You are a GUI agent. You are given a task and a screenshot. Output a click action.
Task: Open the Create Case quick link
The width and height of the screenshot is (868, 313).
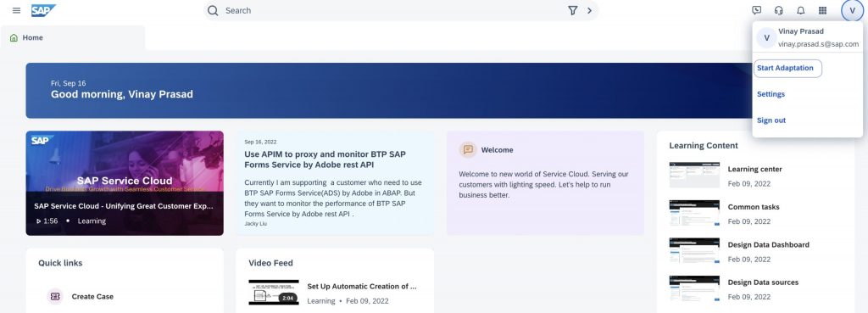[92, 296]
